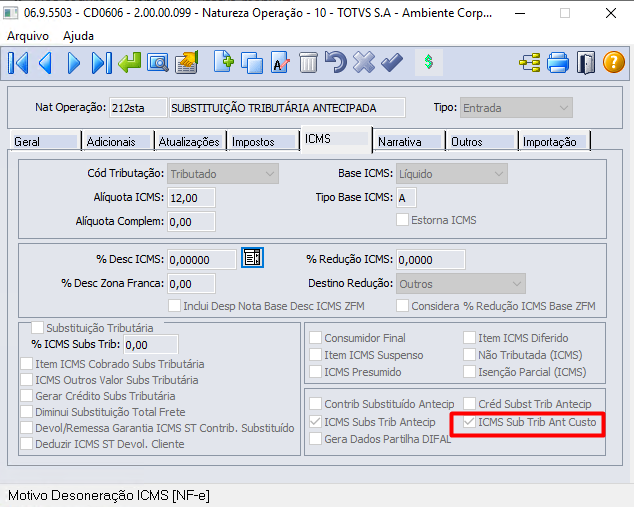Copy record with duplicate pages icon
634x507 pixels.
click(x=251, y=63)
